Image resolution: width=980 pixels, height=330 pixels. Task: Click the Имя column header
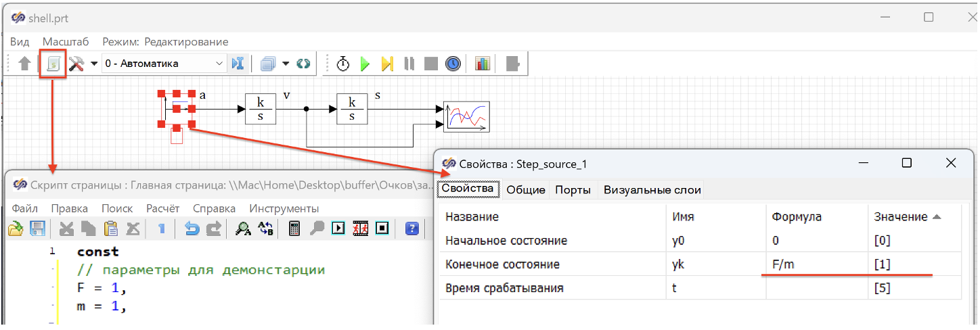[x=715, y=216]
